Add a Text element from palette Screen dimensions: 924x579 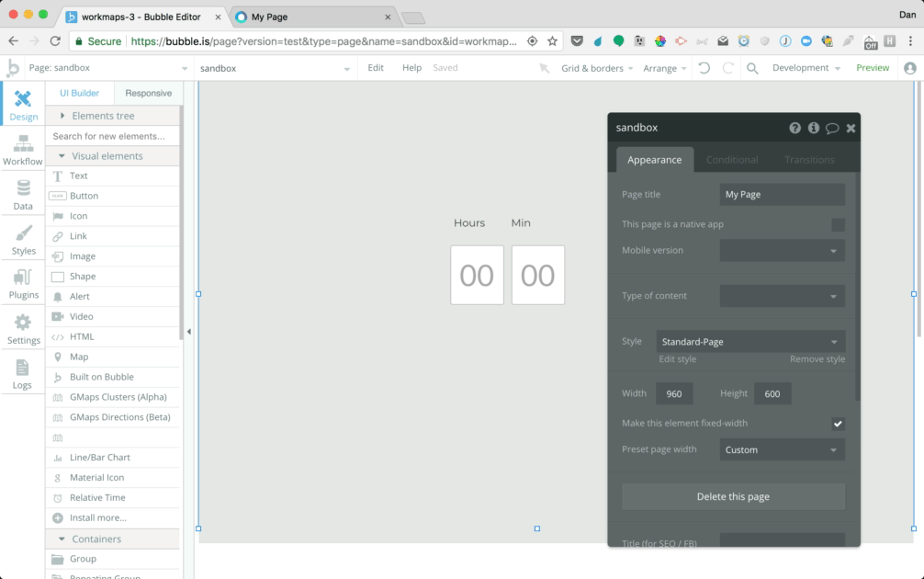(113, 176)
